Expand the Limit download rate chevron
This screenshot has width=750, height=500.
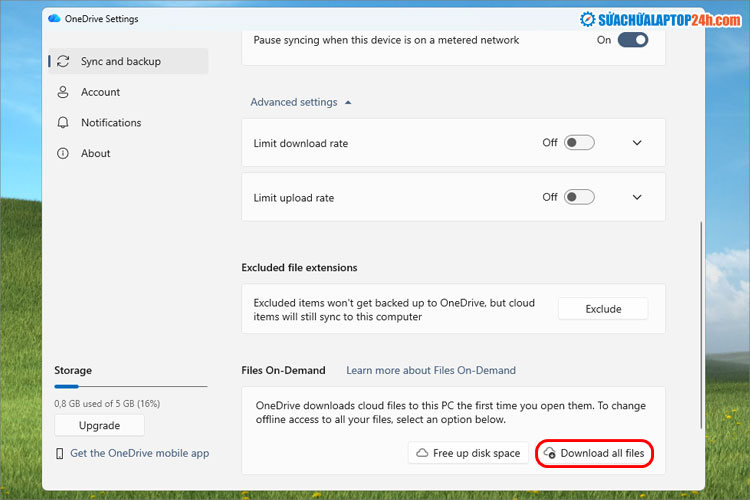[x=637, y=143]
